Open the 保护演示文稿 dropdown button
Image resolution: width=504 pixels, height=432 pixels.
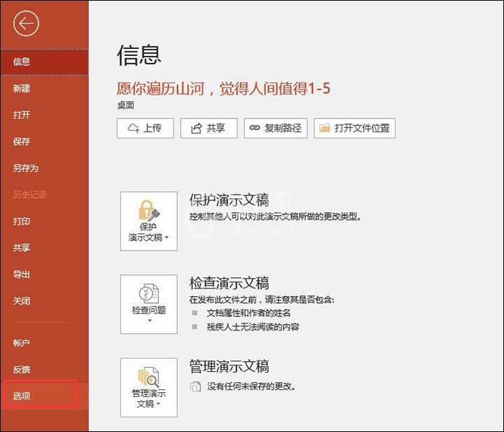[149, 221]
